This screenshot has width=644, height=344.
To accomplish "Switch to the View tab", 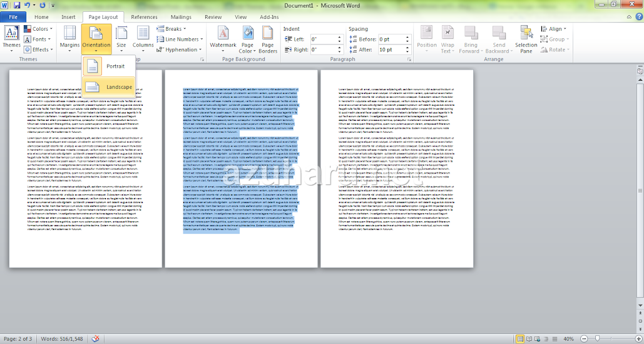I will (x=241, y=17).
